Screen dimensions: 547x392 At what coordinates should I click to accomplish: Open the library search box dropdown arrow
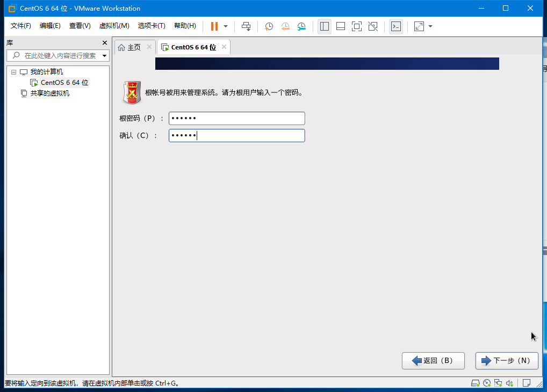(104, 56)
